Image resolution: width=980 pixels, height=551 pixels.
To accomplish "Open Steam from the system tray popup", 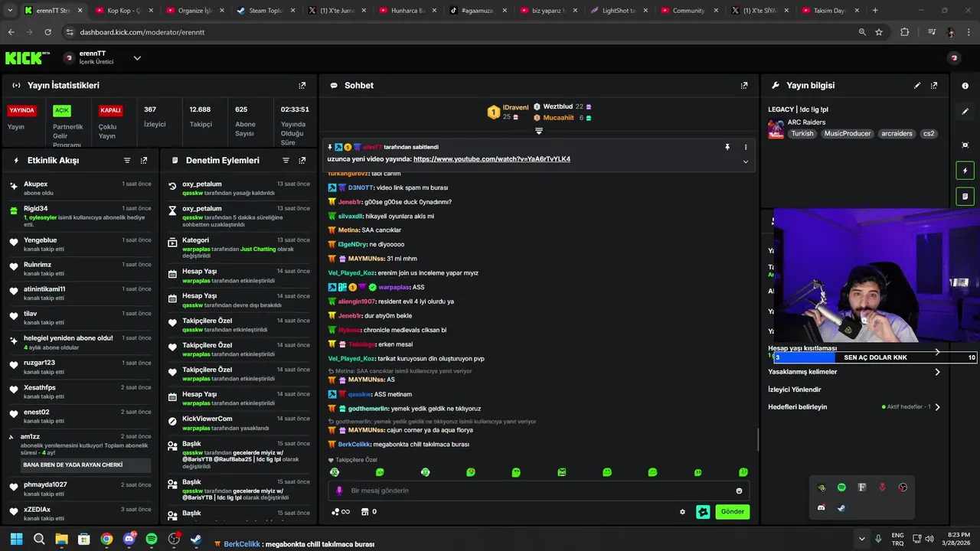I will point(841,507).
